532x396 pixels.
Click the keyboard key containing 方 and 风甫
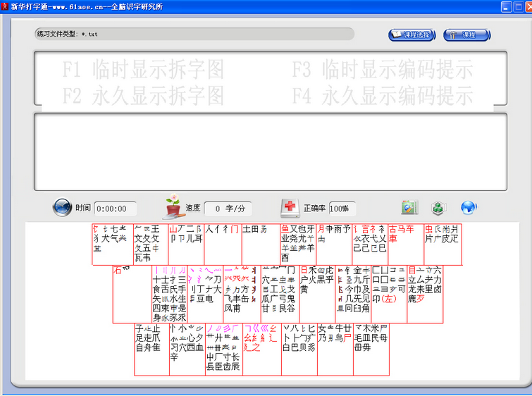coord(242,295)
